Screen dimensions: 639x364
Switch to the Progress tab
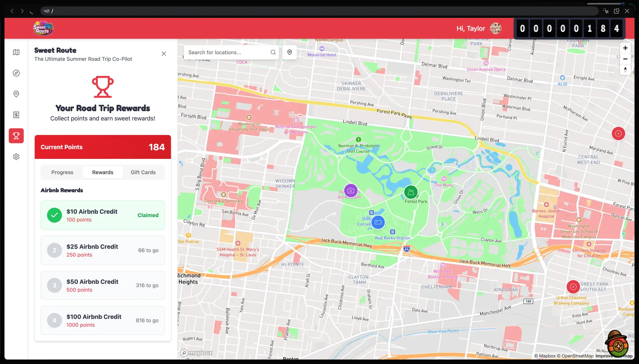(x=62, y=172)
